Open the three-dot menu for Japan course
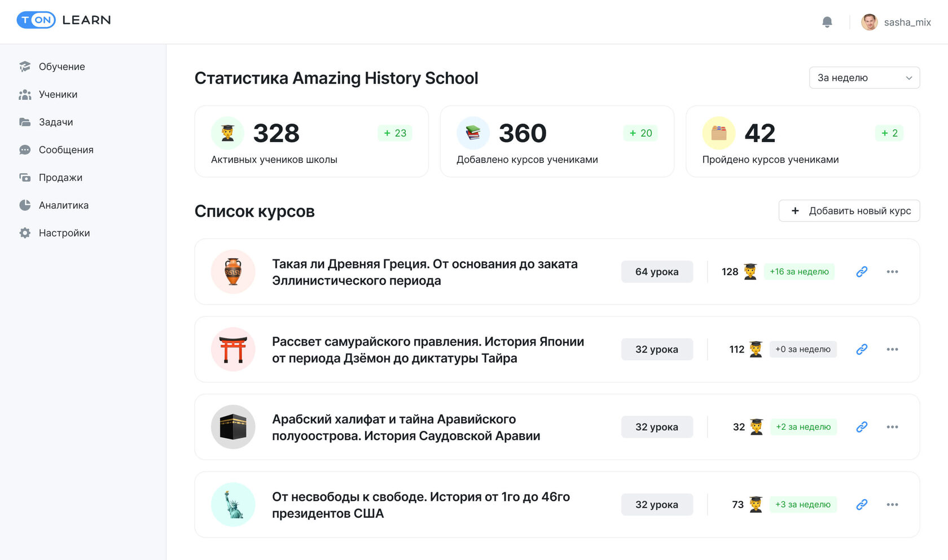 click(892, 350)
